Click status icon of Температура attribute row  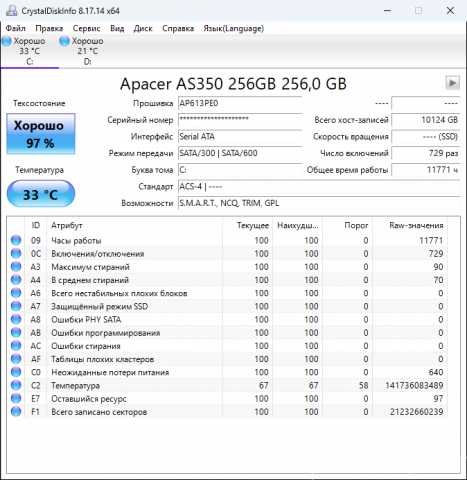16,385
